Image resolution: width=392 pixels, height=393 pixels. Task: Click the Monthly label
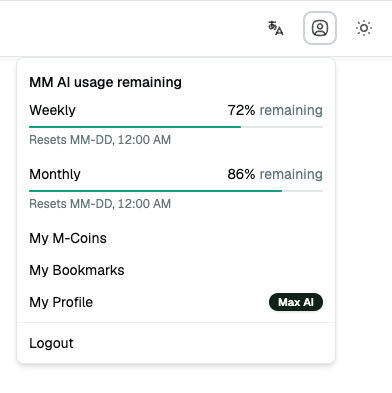click(55, 174)
